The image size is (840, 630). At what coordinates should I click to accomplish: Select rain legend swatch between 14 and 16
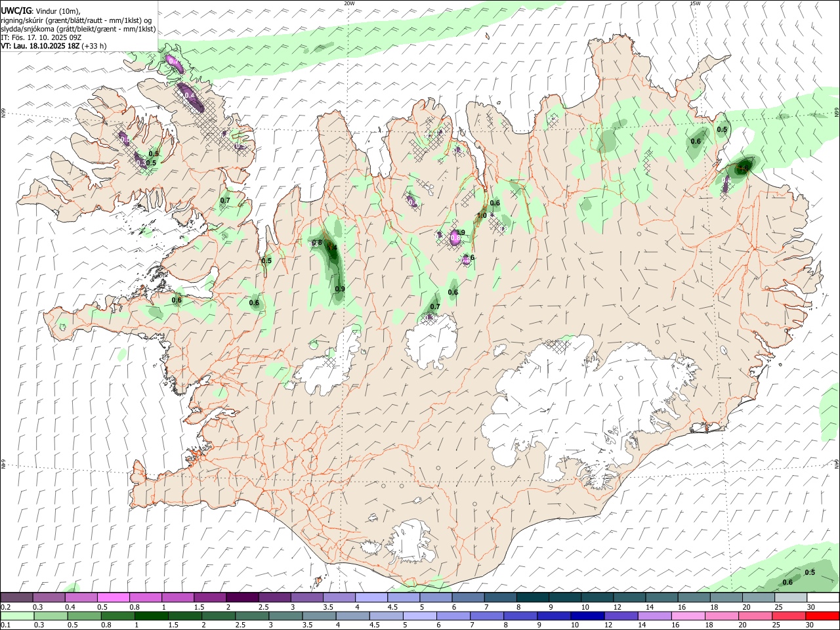(654, 616)
